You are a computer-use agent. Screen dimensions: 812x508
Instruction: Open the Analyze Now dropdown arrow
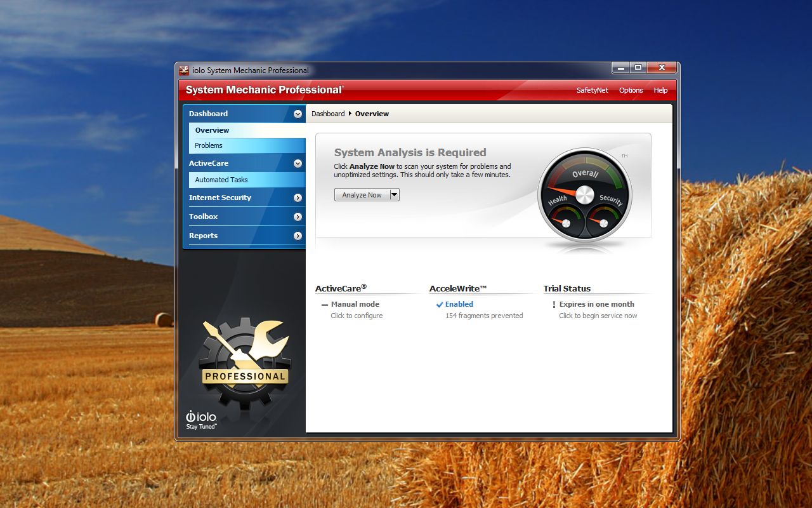[x=395, y=195]
